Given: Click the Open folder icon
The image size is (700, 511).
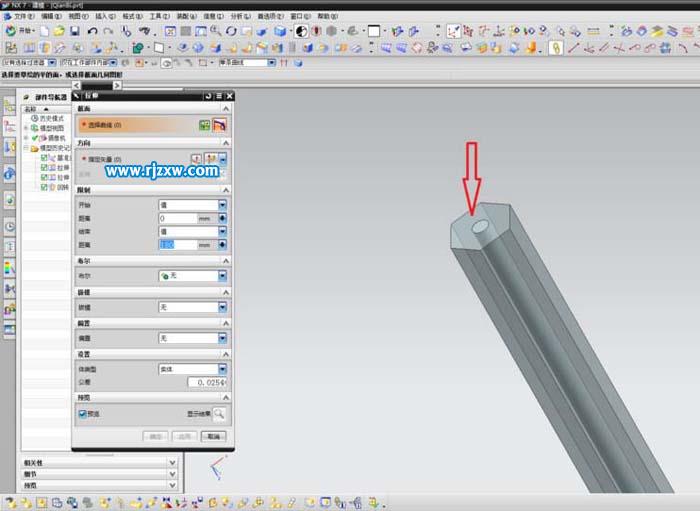Looking at the screenshot, I should point(60,31).
